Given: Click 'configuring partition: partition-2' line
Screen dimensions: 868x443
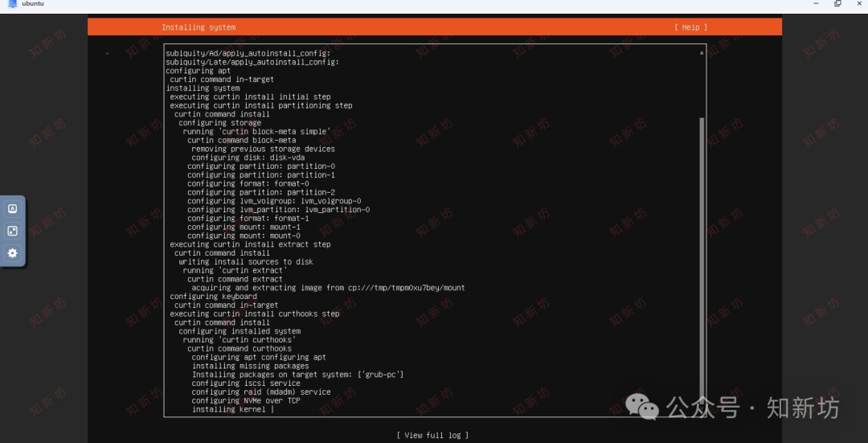Looking at the screenshot, I should 261,192.
